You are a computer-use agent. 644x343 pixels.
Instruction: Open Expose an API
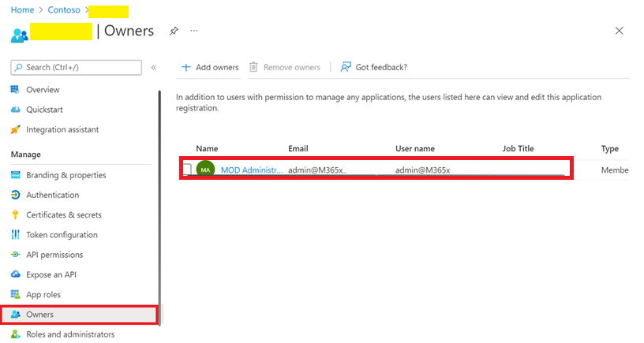click(x=51, y=274)
